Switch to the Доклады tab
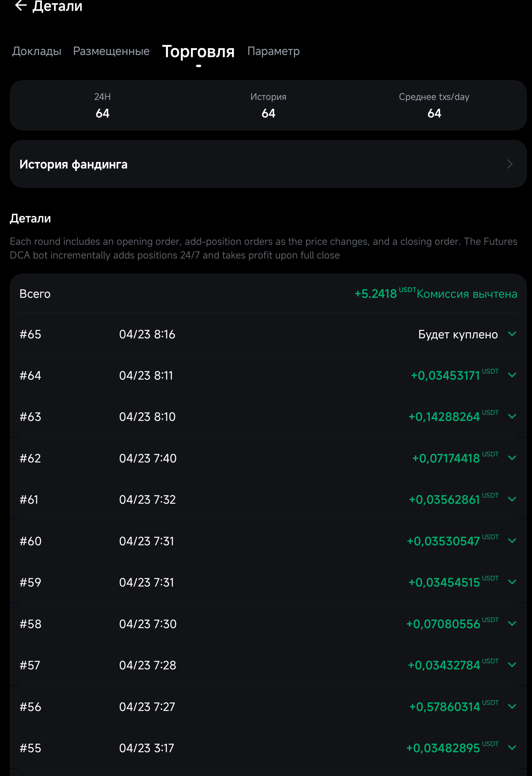The image size is (532, 776). [37, 51]
